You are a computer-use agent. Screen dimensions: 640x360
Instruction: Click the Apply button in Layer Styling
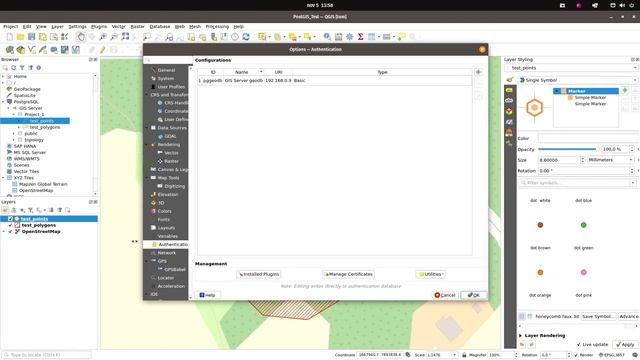pos(625,344)
